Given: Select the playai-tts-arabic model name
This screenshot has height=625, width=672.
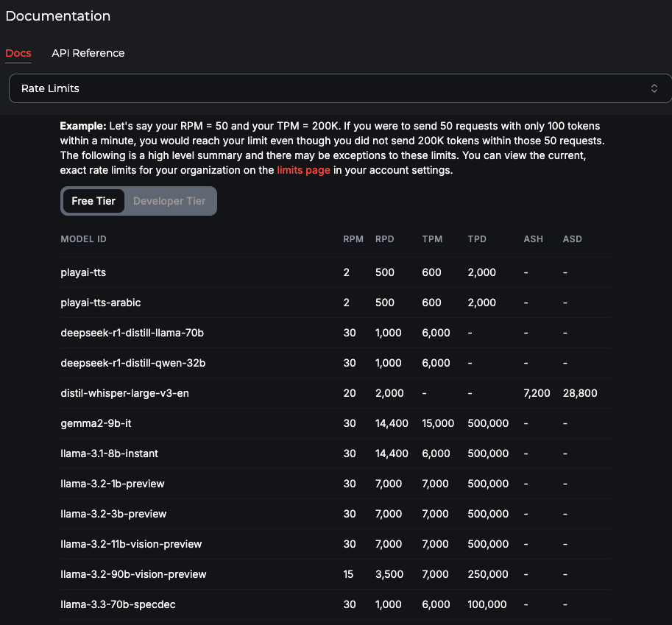Looking at the screenshot, I should coord(101,303).
